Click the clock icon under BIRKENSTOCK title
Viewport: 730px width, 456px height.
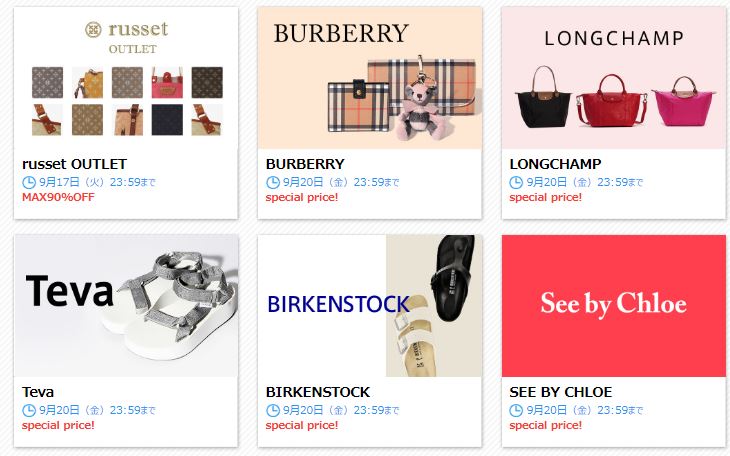pyautogui.click(x=273, y=410)
